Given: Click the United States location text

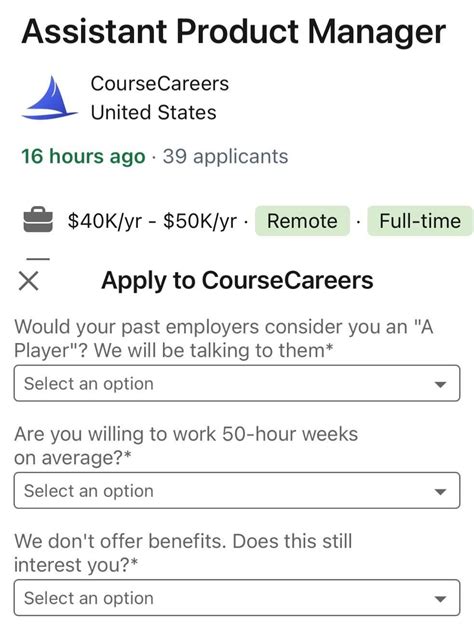Looking at the screenshot, I should (x=154, y=112).
